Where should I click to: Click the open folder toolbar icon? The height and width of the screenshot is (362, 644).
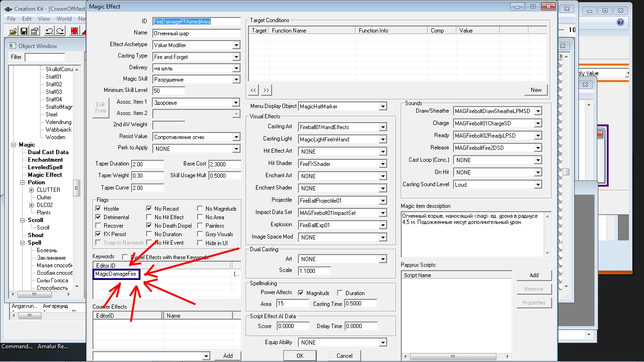click(13, 31)
